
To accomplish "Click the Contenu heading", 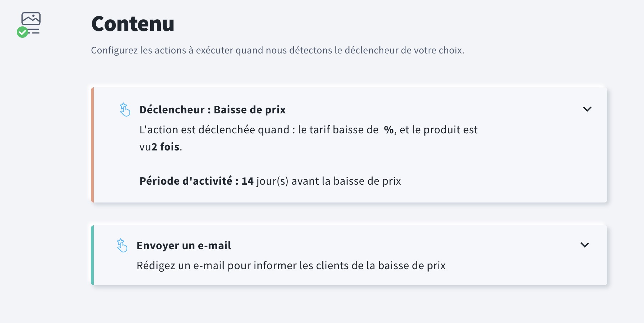I will click(133, 24).
